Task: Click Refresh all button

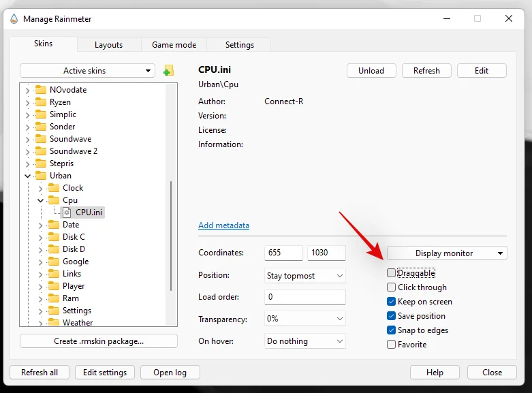Action: 40,373
